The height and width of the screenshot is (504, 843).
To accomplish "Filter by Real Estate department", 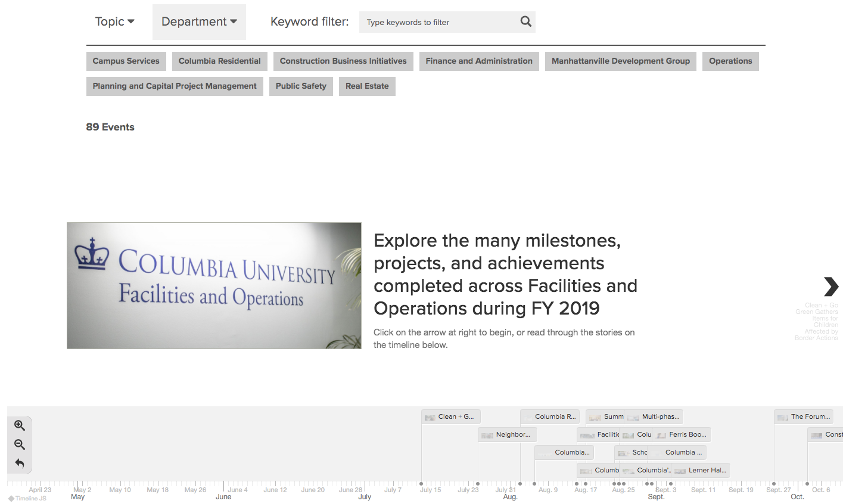I will [x=367, y=86].
